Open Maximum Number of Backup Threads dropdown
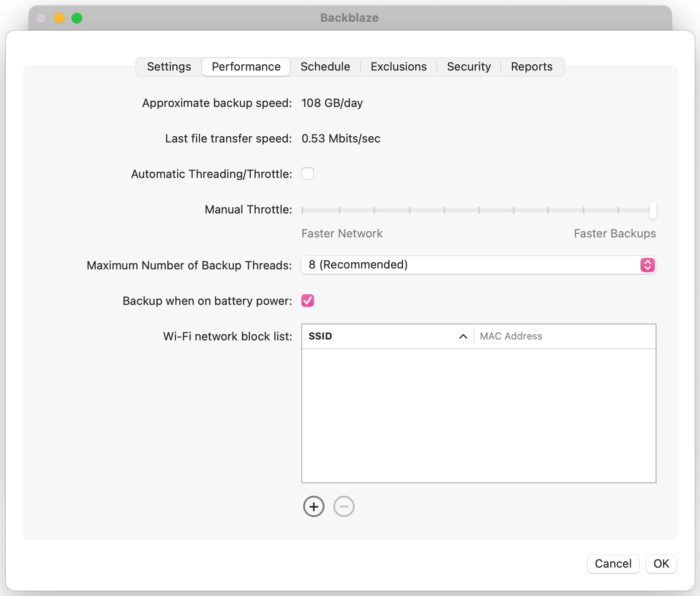Screen dimensions: 700x596 (x=479, y=265)
